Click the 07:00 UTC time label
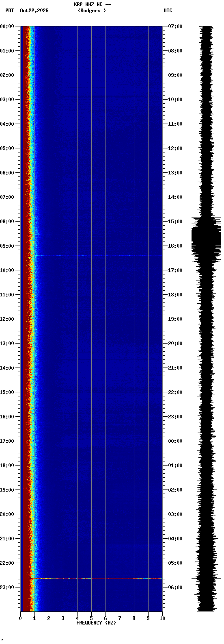Image resolution: width=224 pixels, height=644 pixels. (x=175, y=26)
